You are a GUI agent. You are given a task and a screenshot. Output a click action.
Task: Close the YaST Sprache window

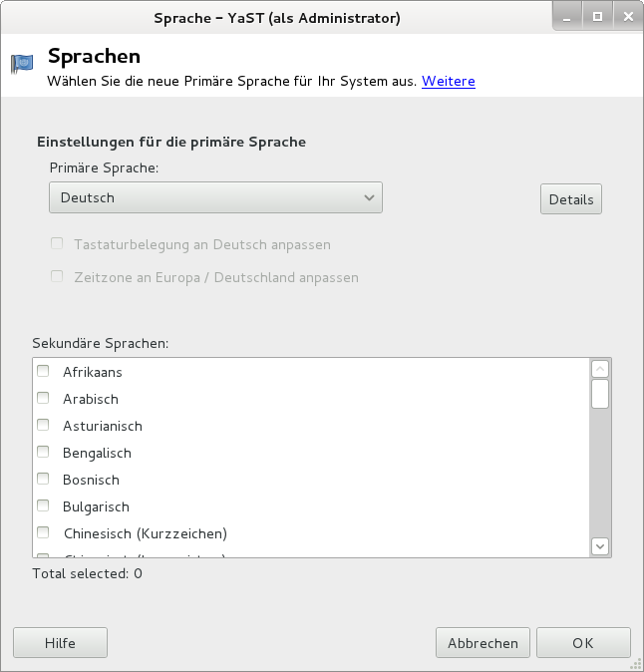[626, 17]
